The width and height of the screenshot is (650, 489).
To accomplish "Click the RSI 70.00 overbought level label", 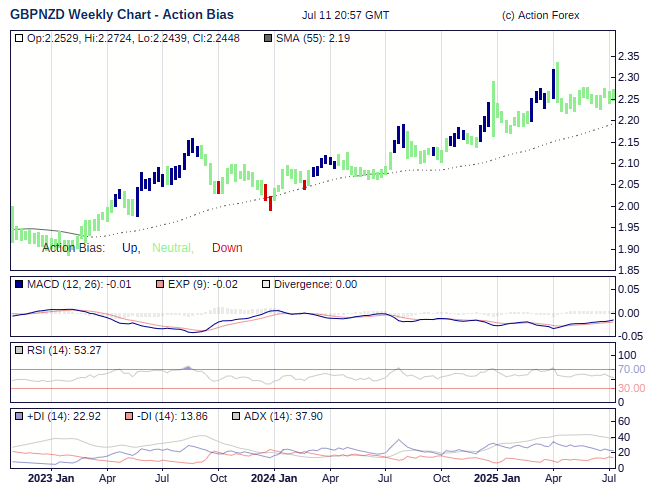I will pos(631,369).
